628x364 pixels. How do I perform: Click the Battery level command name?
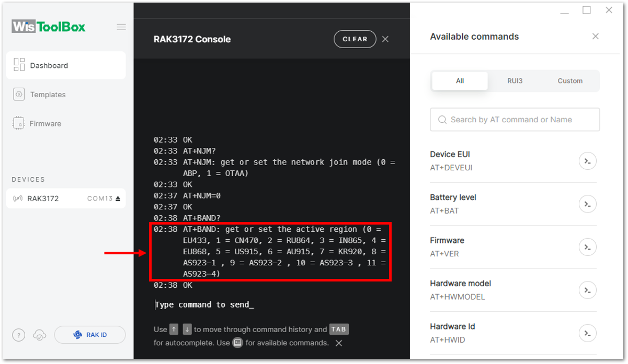click(x=453, y=197)
